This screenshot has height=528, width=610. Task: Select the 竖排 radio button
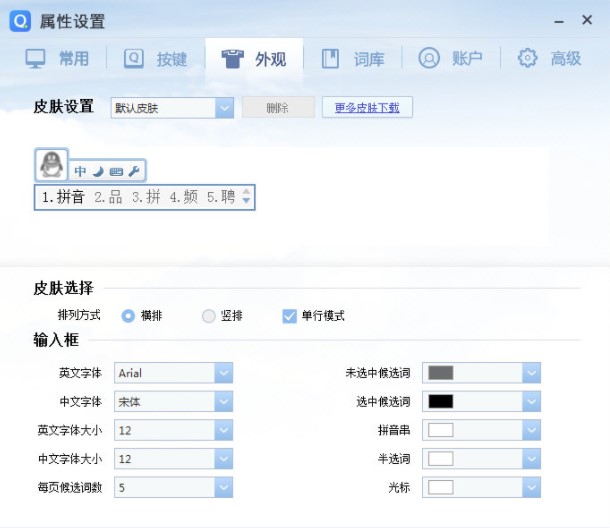[x=209, y=316]
